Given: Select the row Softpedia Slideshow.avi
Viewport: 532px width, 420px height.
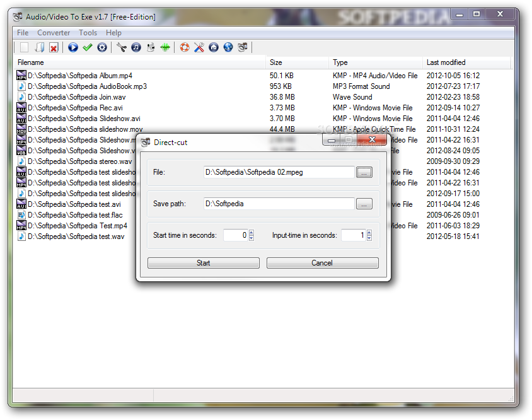Looking at the screenshot, I should coord(263,119).
